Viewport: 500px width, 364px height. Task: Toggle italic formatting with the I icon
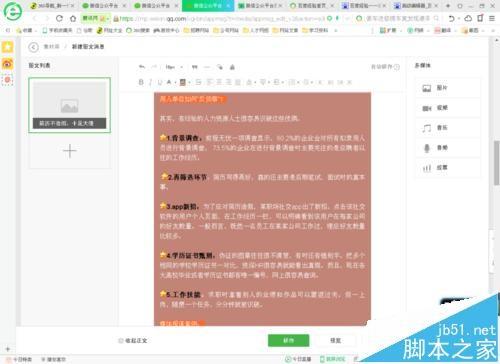(150, 82)
